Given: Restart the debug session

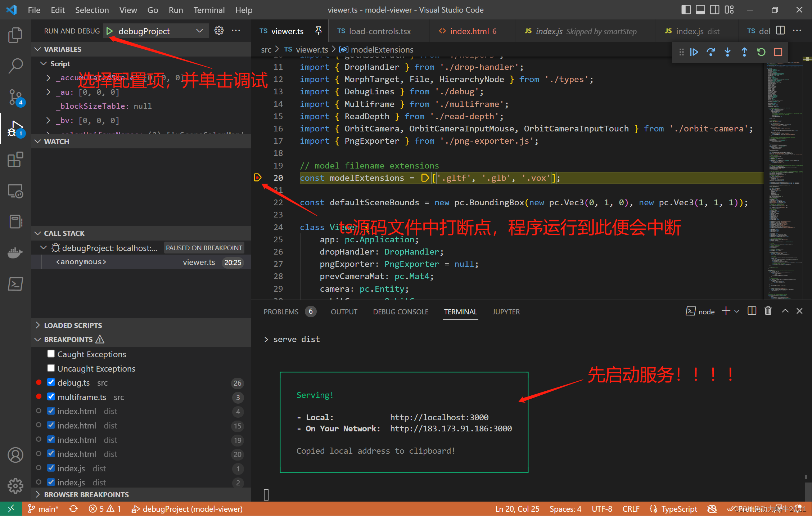Looking at the screenshot, I should (x=761, y=52).
